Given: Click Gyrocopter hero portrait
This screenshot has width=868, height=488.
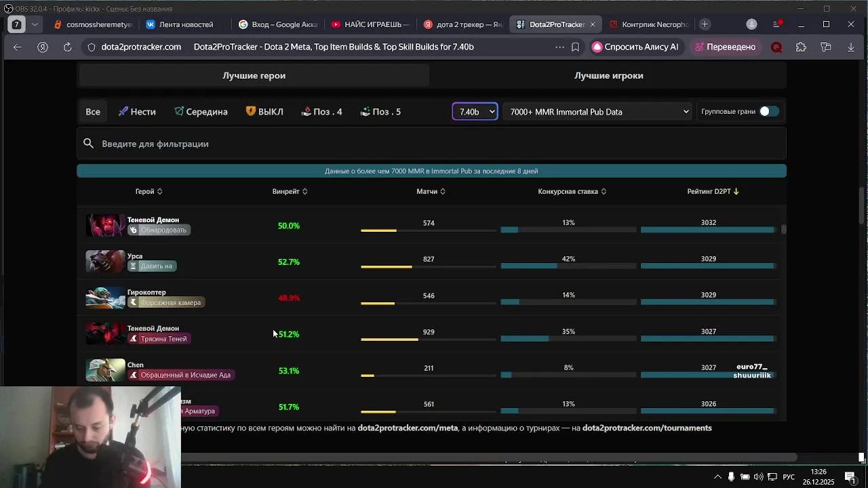Looking at the screenshot, I should pyautogui.click(x=105, y=298).
